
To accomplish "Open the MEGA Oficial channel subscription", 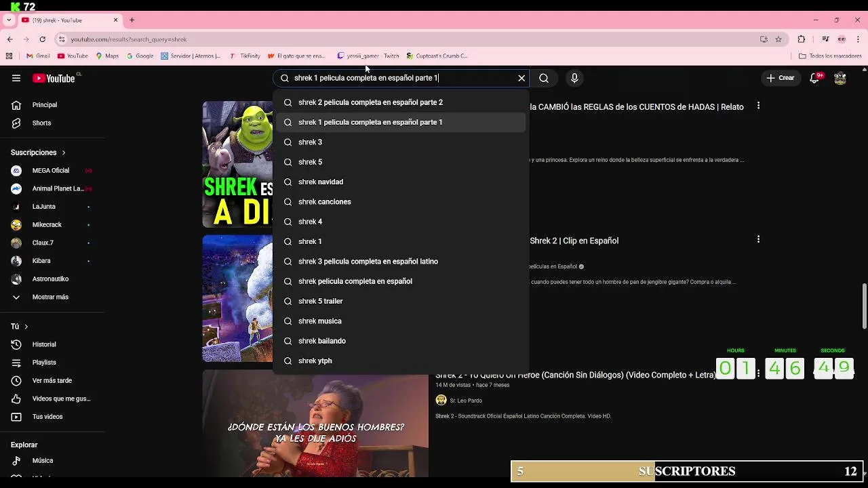I will coord(52,171).
